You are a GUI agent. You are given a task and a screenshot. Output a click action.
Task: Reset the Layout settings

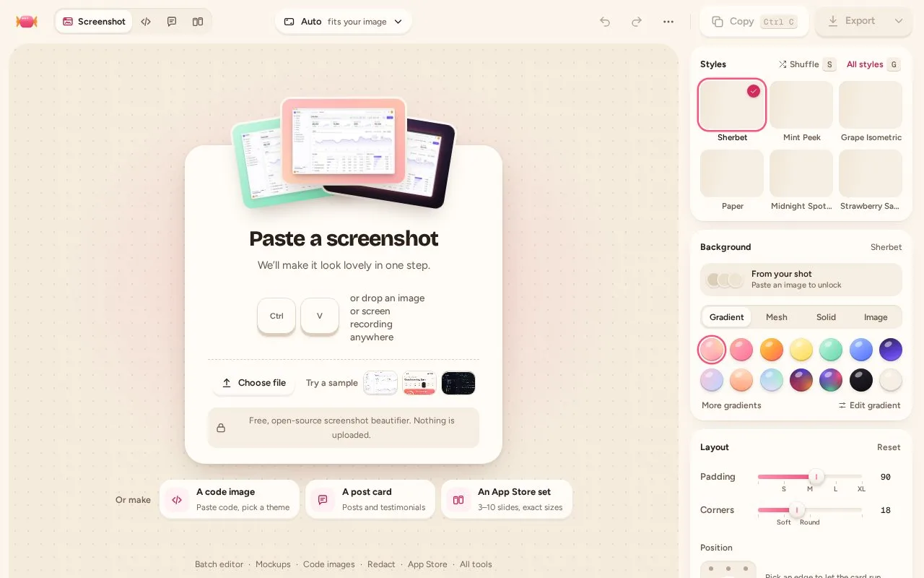(889, 447)
